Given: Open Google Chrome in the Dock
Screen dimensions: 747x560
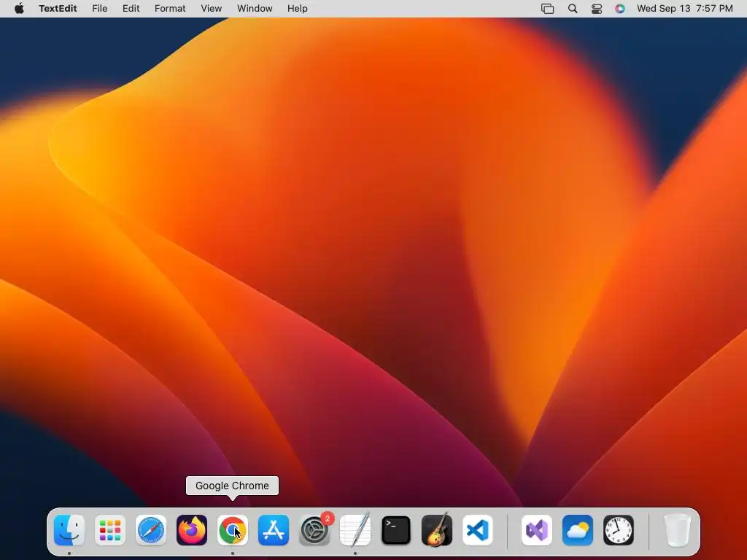Looking at the screenshot, I should pyautogui.click(x=233, y=530).
